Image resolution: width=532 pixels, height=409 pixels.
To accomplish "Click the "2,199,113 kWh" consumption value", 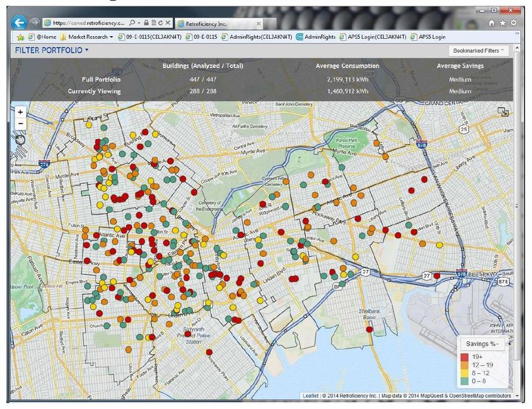I will pyautogui.click(x=348, y=80).
